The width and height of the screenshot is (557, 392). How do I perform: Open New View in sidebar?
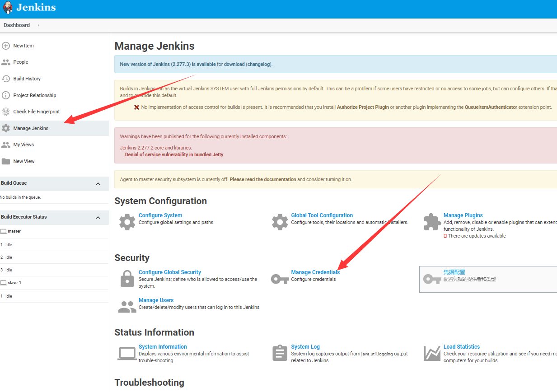[x=24, y=161]
